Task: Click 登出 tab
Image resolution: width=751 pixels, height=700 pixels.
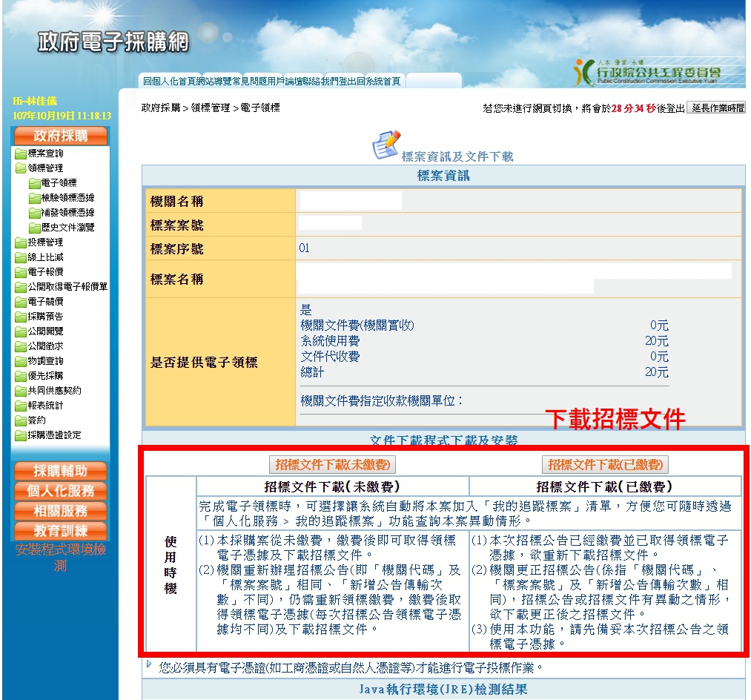Action: pos(348,82)
